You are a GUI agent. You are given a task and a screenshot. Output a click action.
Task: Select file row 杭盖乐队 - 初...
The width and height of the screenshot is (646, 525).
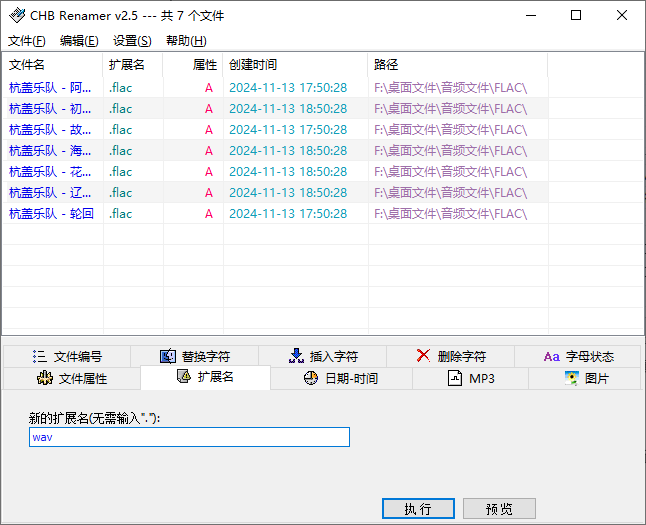point(275,109)
